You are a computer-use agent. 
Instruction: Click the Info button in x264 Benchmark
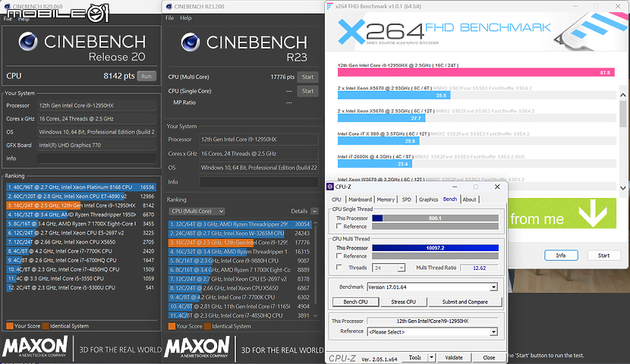pos(561,256)
